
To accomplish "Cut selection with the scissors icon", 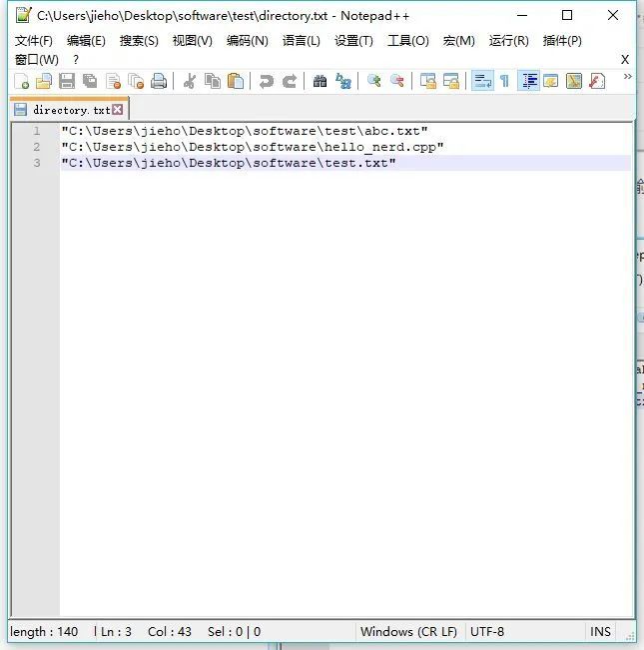I will [190, 81].
